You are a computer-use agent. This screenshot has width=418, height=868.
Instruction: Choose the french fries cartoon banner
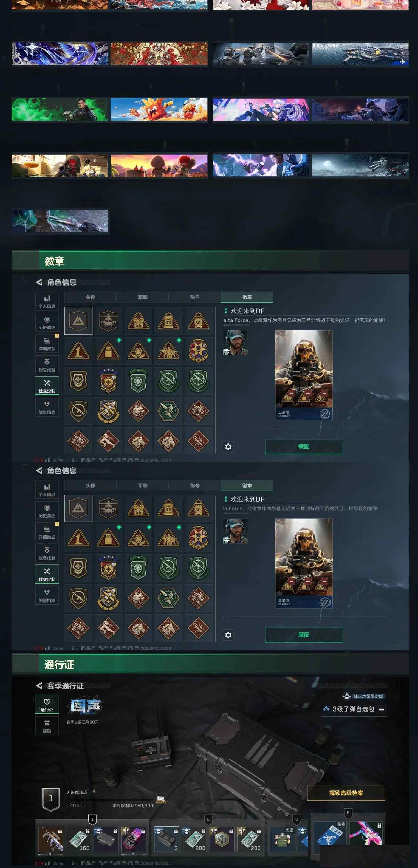[x=159, y=109]
